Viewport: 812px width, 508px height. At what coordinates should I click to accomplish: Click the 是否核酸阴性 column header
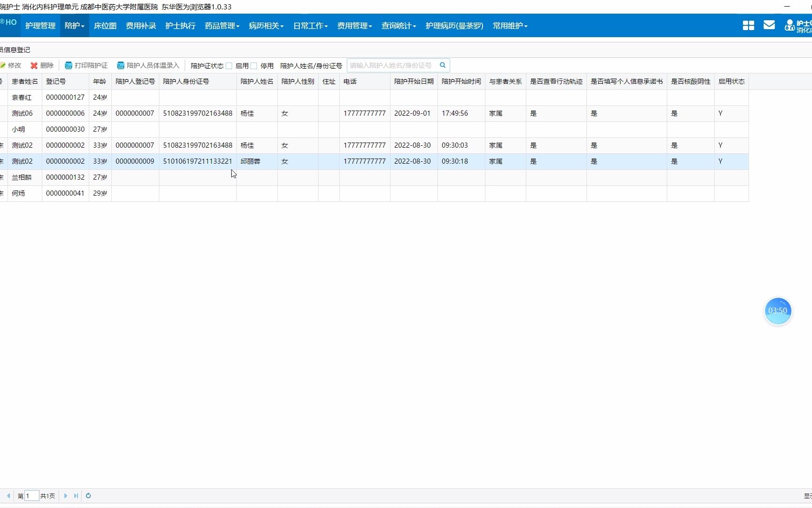click(691, 81)
